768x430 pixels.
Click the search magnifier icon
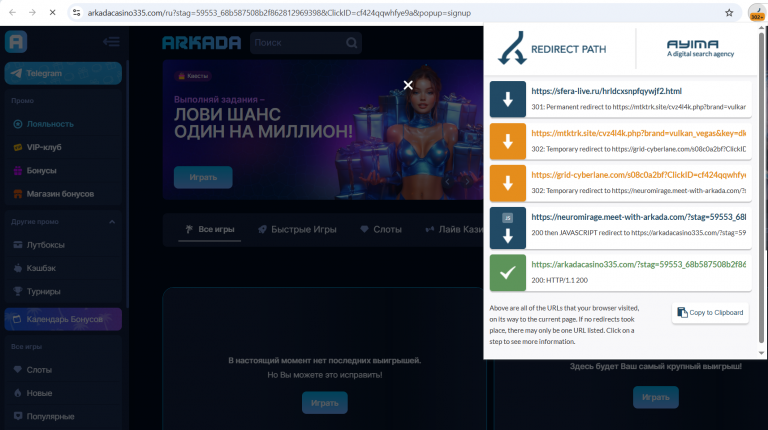click(352, 43)
